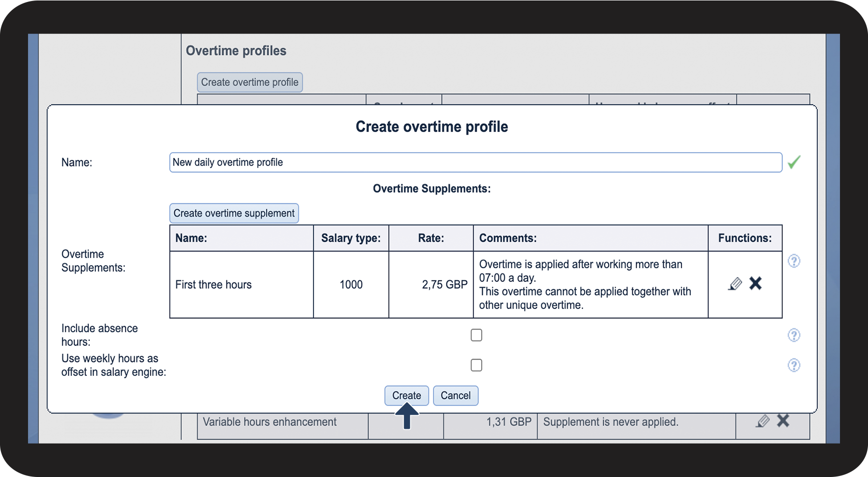Image resolution: width=868 pixels, height=477 pixels.
Task: Open help for weekly hours offset option
Action: click(794, 365)
